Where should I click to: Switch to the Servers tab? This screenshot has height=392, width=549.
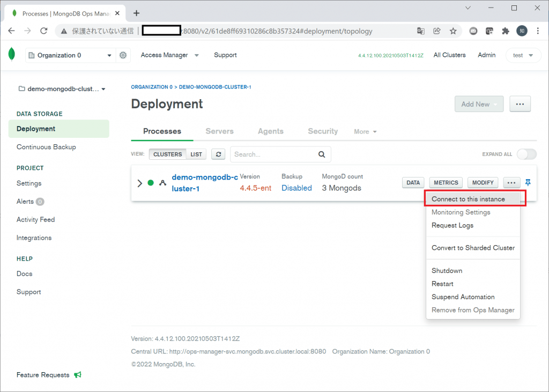click(219, 131)
